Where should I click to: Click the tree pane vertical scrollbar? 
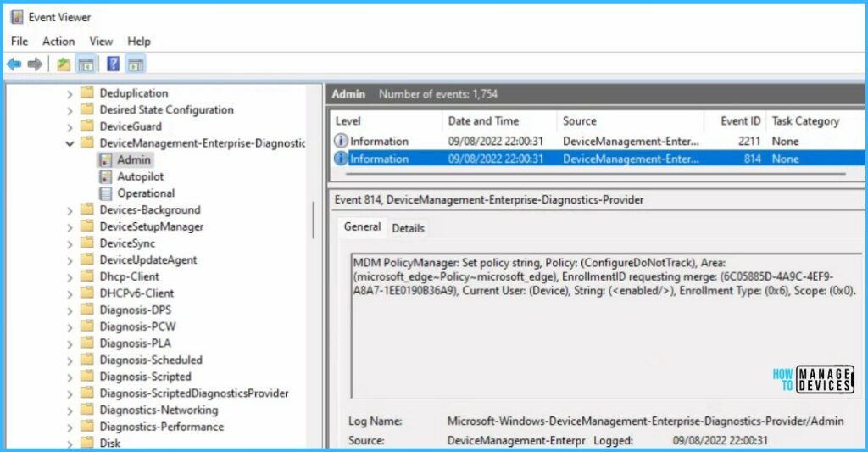314,220
